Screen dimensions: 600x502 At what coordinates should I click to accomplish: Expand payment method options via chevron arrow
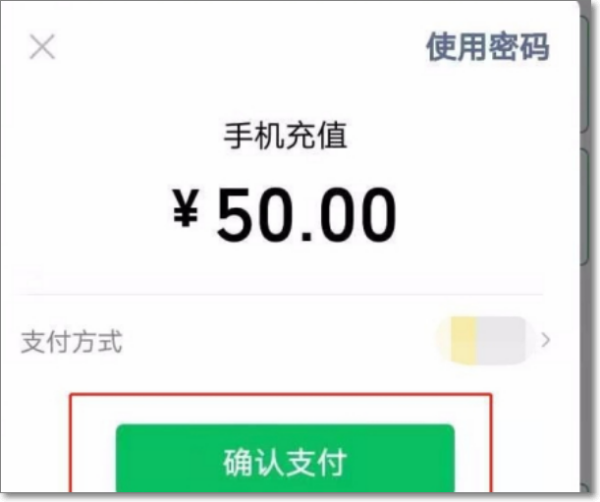[x=546, y=340]
